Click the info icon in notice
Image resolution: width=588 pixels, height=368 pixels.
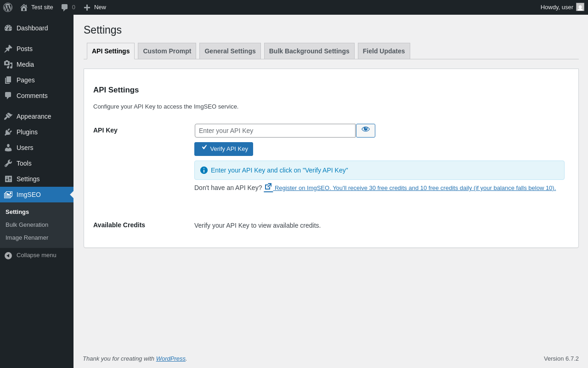click(x=204, y=170)
